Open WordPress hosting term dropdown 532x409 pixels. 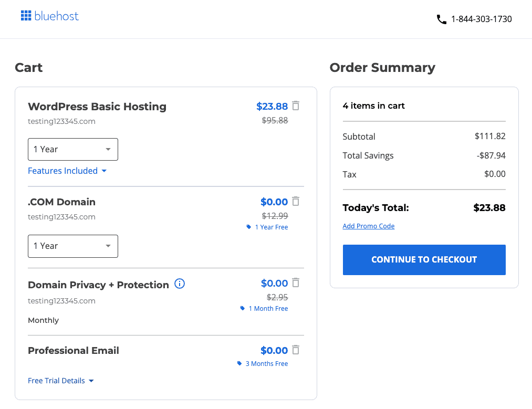tap(73, 150)
